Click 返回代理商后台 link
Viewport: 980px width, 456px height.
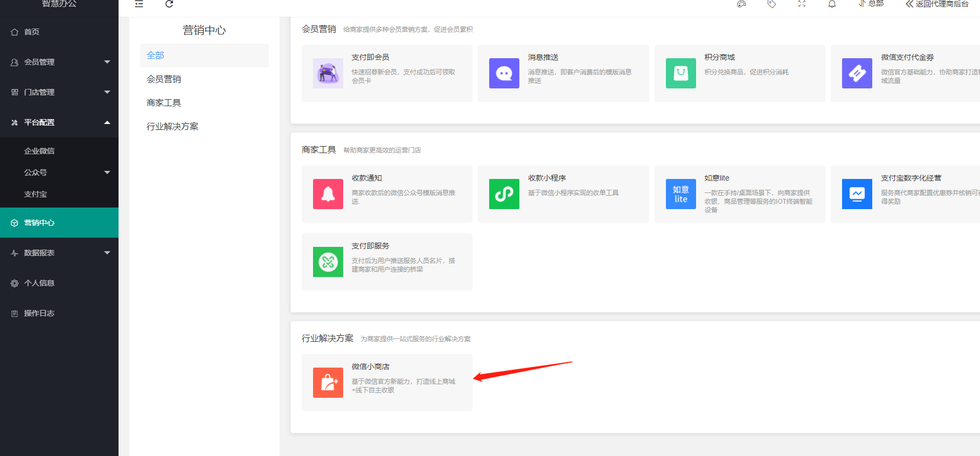point(937,4)
